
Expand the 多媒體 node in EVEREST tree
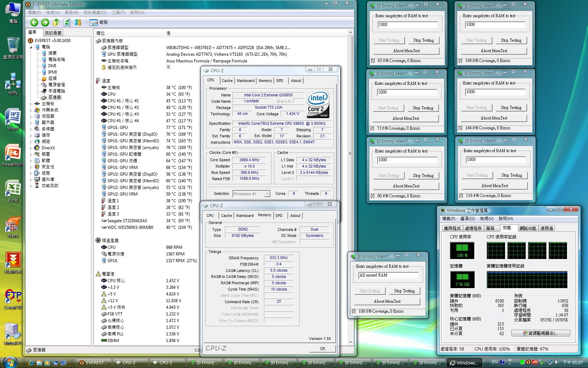click(31, 129)
